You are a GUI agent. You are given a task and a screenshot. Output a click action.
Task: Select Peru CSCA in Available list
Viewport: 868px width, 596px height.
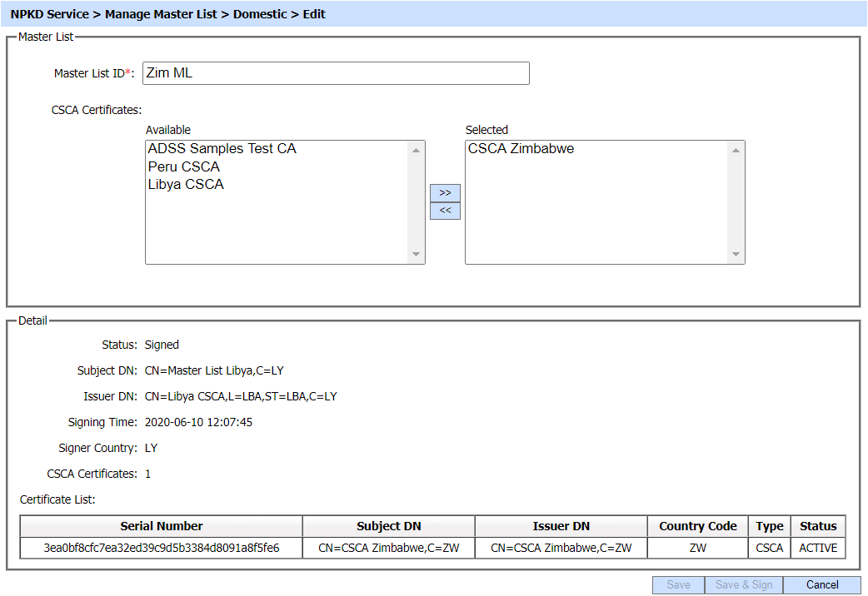click(184, 167)
